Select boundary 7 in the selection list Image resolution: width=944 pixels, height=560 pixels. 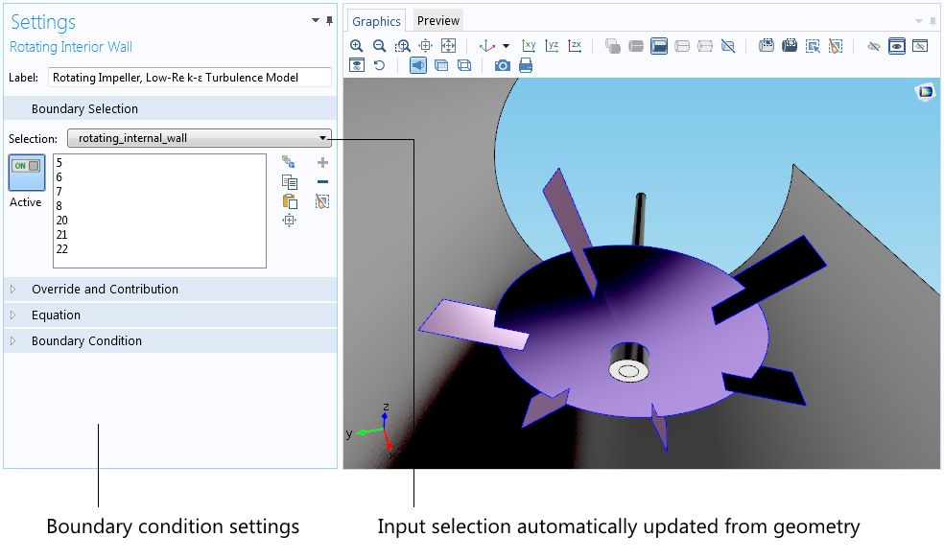[59, 191]
